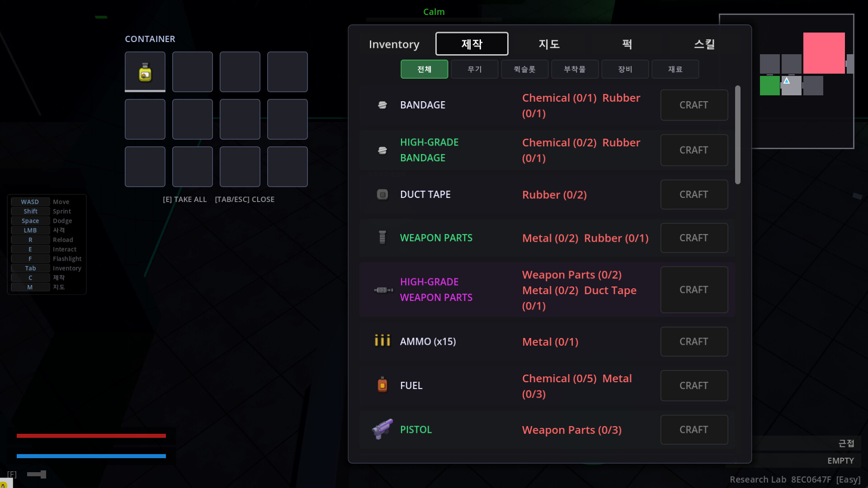This screenshot has width=868, height=488.
Task: Click the crafting list scrollbar
Action: click(x=738, y=135)
